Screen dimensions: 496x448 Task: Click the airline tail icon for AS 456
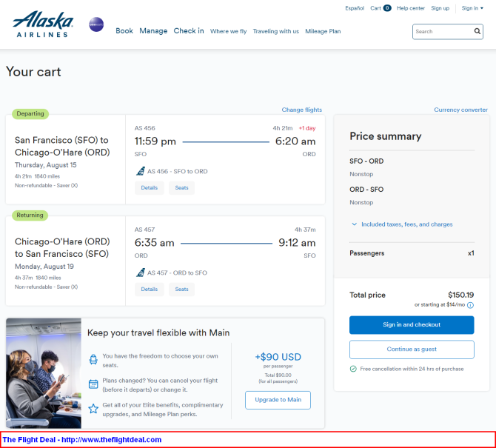point(141,171)
